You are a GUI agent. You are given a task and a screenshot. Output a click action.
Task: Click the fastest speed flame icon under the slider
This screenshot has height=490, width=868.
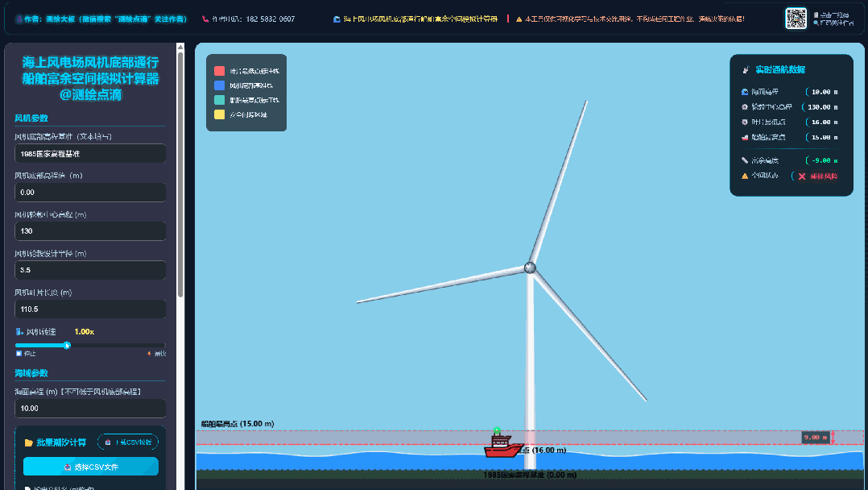149,354
